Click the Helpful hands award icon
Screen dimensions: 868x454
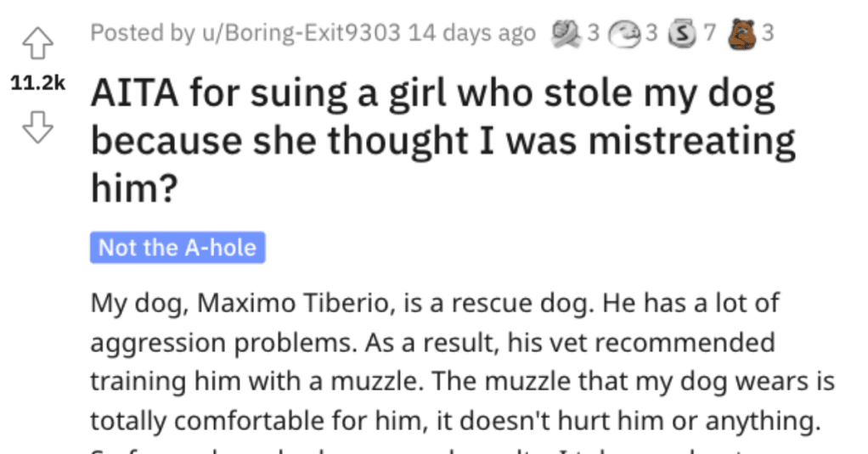tap(566, 33)
